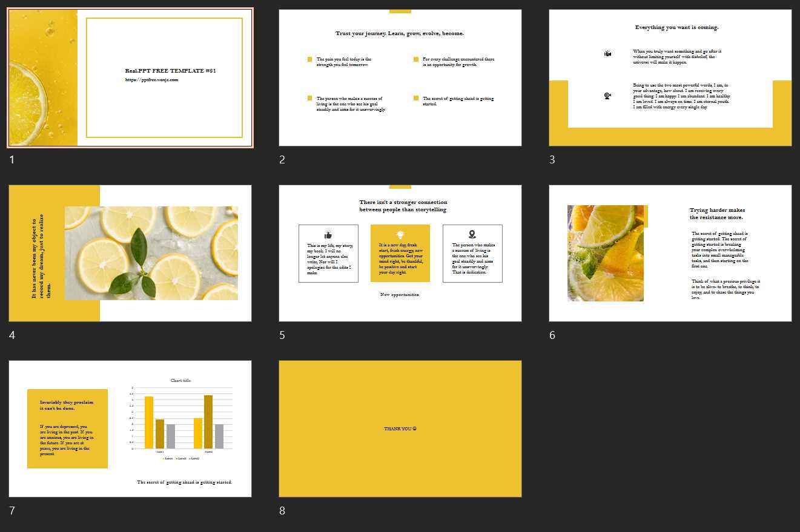The image size is (800, 532).
Task: Select slide 6 'Trying harder' thumbnail
Action: coord(670,254)
